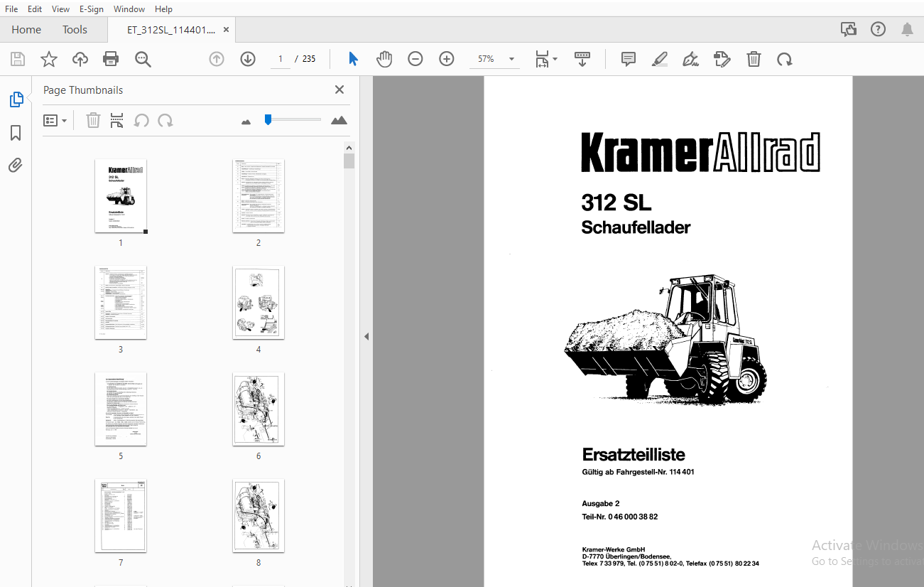Enlarge thumbnail size large mountain icon
Viewport: 924px width, 587px height.
[339, 120]
